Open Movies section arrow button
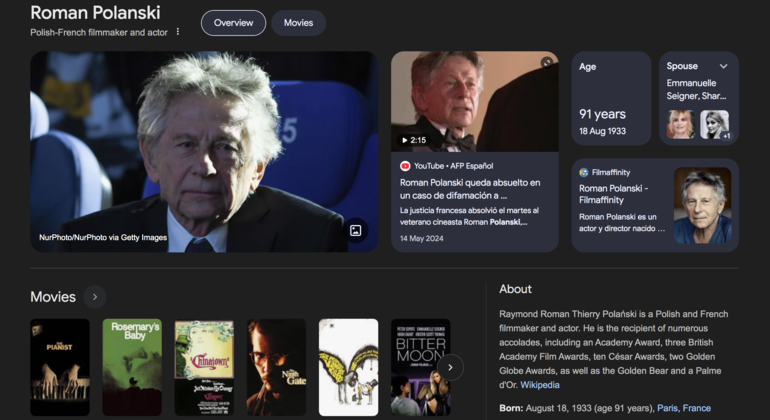Image resolution: width=770 pixels, height=420 pixels. 95,297
